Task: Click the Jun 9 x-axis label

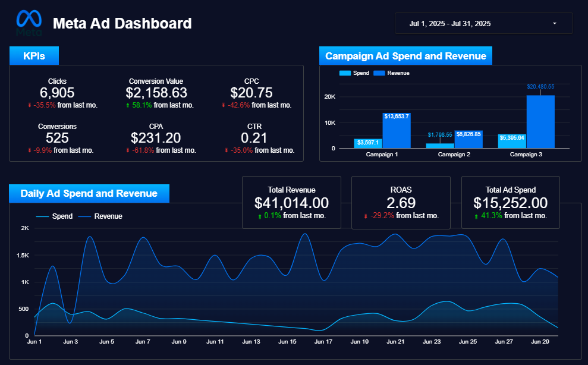Action: (179, 342)
